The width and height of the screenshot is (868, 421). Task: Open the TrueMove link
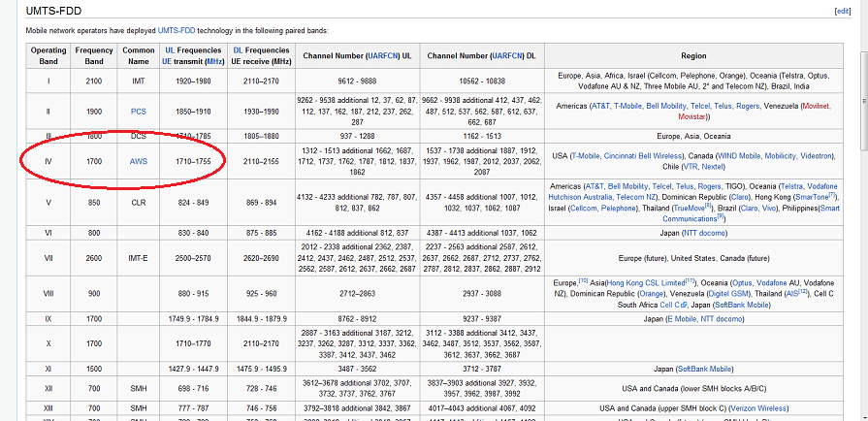click(690, 209)
